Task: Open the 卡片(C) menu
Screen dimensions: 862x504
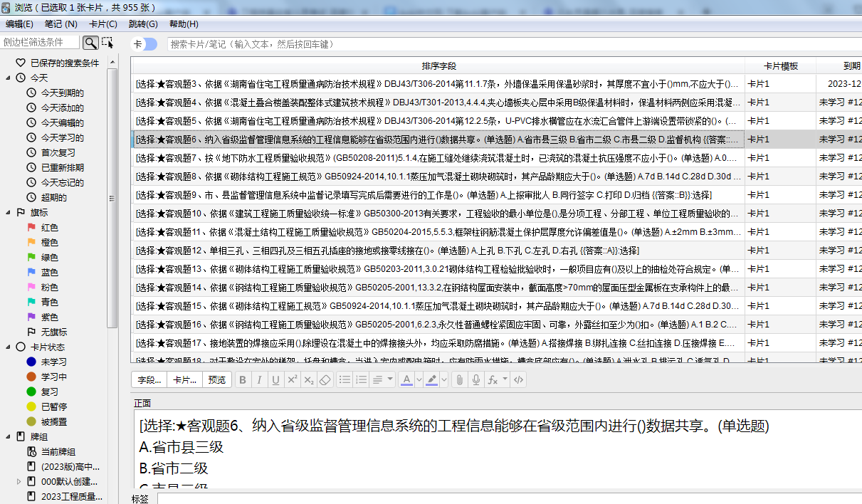Action: [103, 24]
